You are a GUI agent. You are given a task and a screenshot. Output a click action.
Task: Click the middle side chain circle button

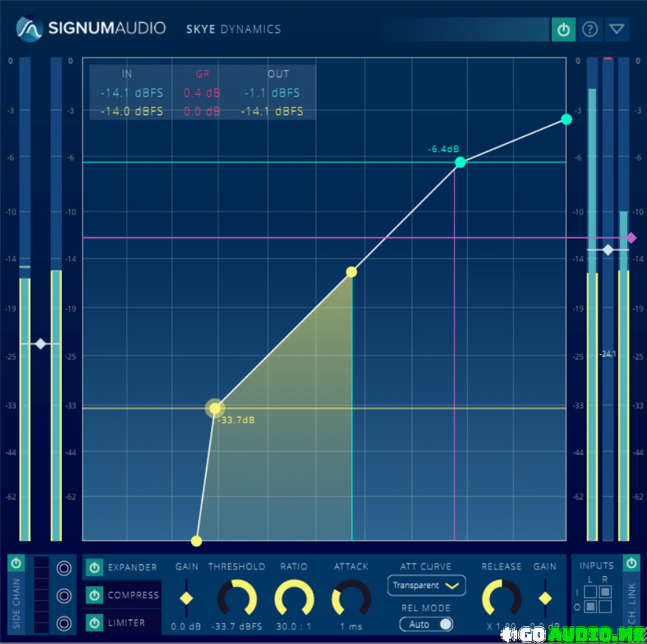point(64,596)
